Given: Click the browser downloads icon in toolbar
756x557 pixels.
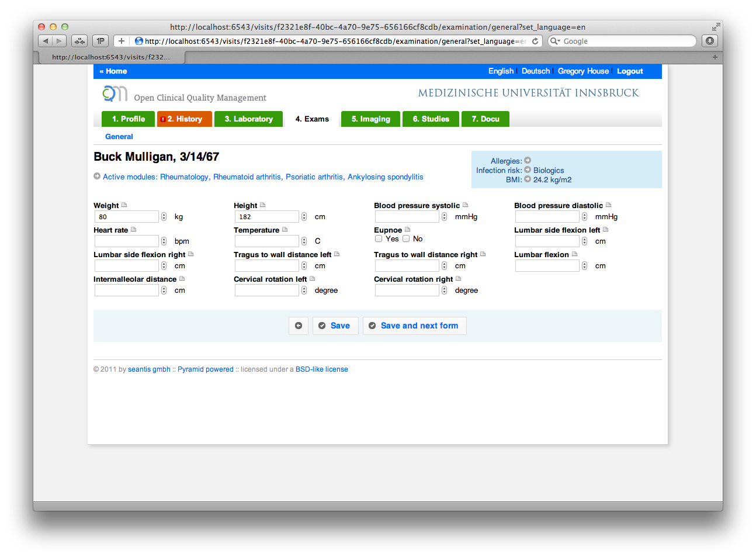Looking at the screenshot, I should pyautogui.click(x=709, y=41).
